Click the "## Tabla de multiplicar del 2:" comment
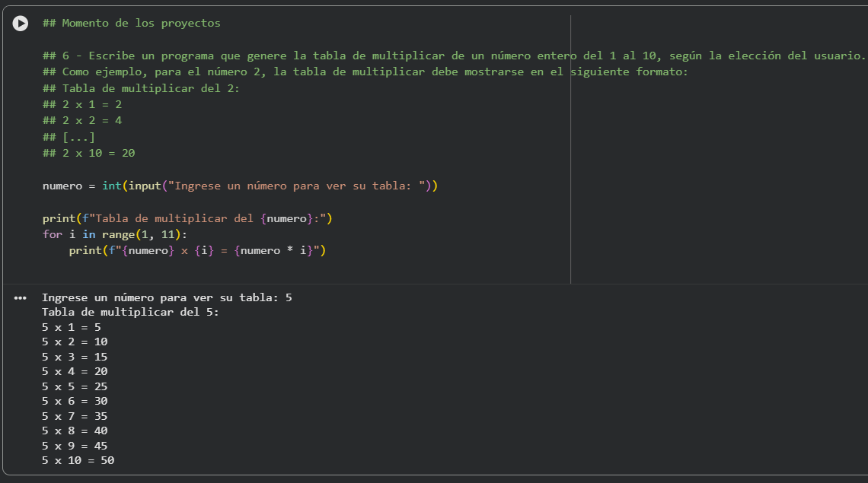 coord(141,88)
